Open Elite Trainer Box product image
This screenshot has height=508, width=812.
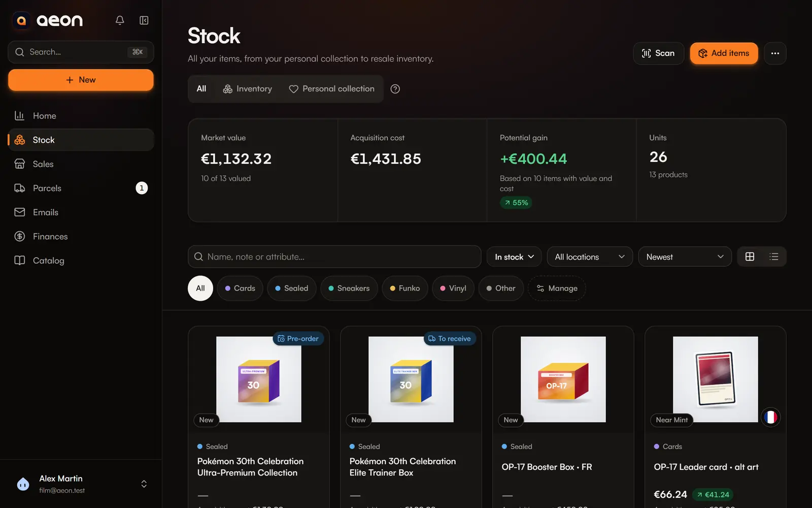tap(411, 379)
